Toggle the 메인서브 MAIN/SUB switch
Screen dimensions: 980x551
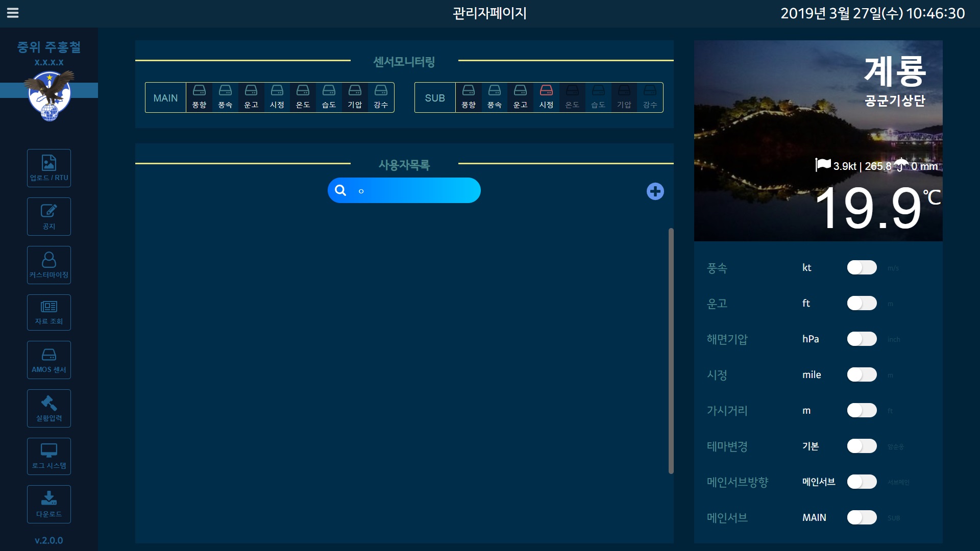tap(862, 518)
